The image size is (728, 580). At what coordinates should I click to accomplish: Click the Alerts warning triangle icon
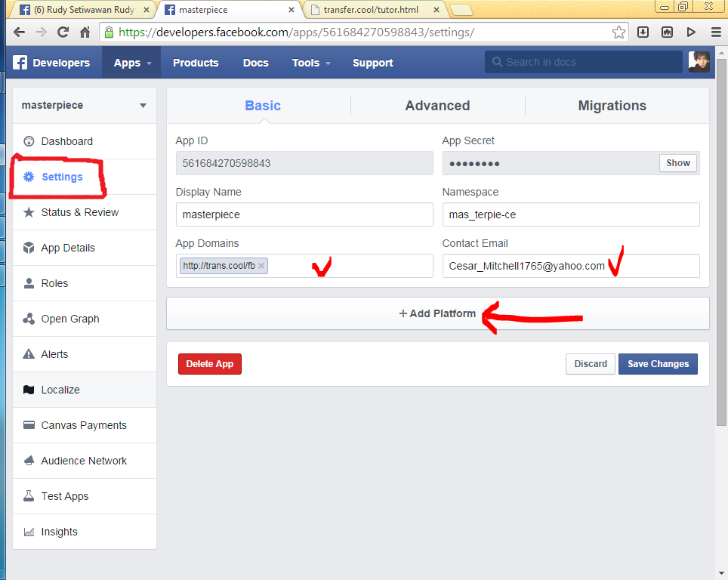[29, 354]
